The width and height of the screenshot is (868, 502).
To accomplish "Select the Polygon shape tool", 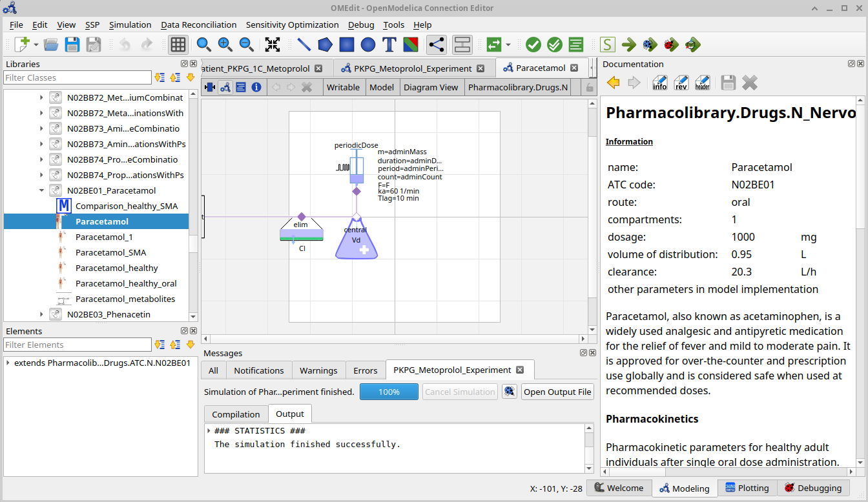I will [x=325, y=45].
